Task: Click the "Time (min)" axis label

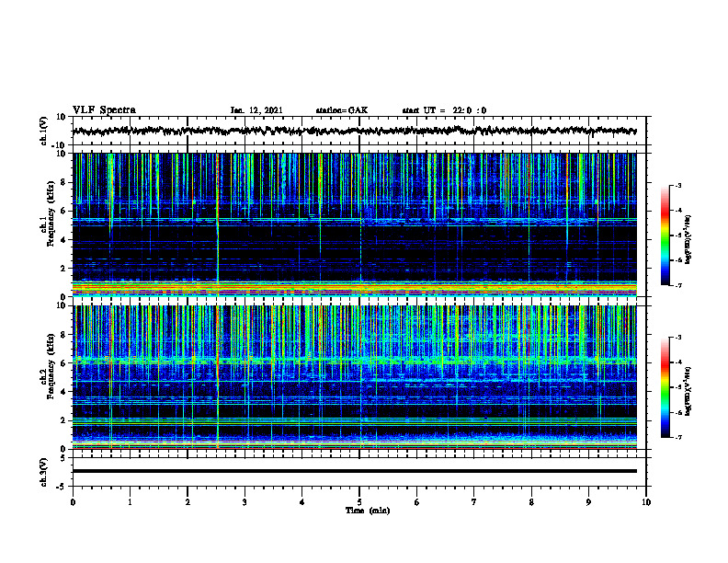Action: pos(368,511)
